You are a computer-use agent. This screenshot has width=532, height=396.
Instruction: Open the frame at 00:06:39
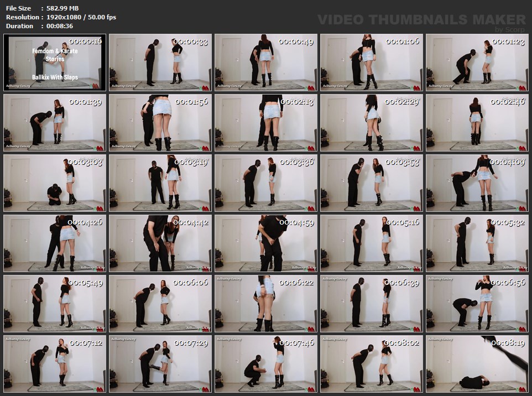[372, 304]
